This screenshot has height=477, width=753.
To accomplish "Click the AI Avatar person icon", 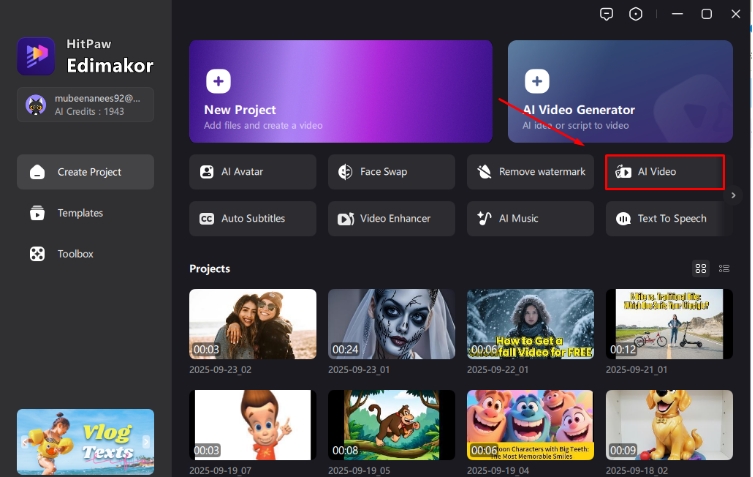I will click(x=206, y=171).
